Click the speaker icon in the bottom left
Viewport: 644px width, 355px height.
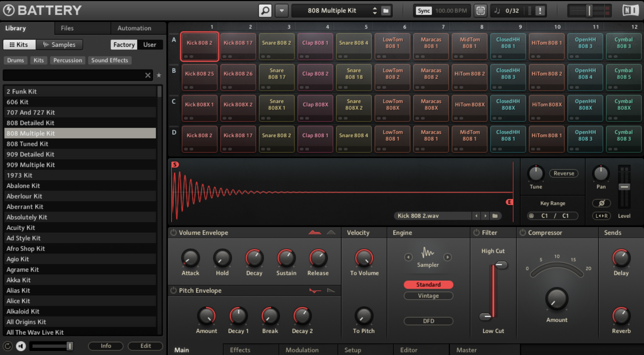(21, 346)
